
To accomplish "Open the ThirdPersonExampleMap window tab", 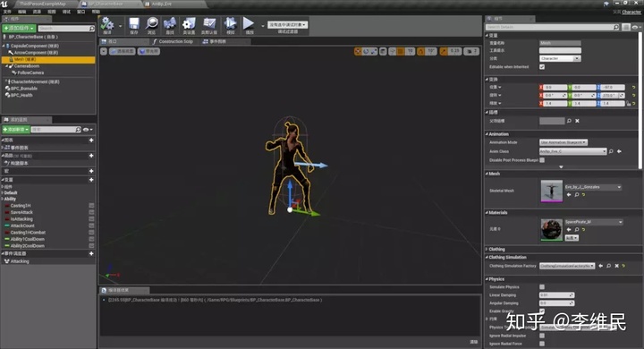I will tap(42, 4).
